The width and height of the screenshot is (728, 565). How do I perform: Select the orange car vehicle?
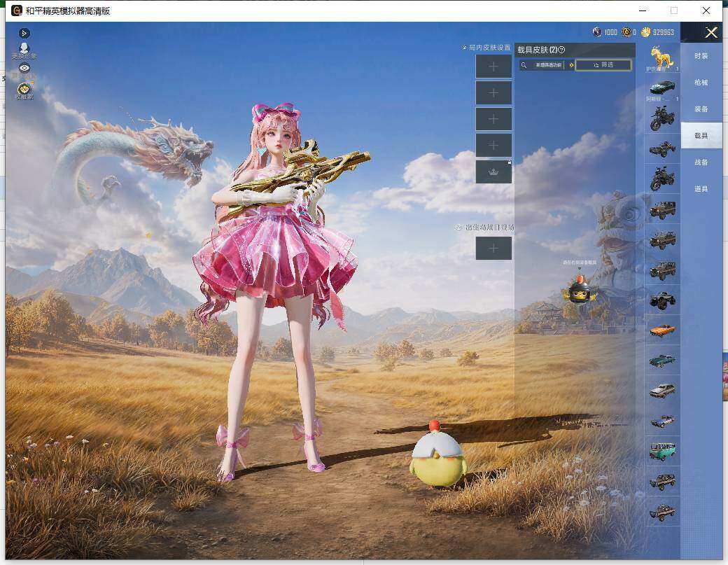[662, 330]
